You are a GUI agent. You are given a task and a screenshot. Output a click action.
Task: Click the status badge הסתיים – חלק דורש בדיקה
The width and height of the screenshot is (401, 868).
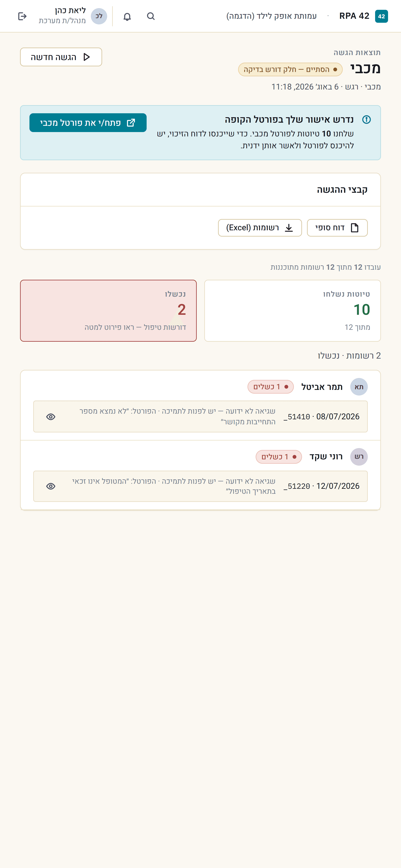tap(290, 69)
